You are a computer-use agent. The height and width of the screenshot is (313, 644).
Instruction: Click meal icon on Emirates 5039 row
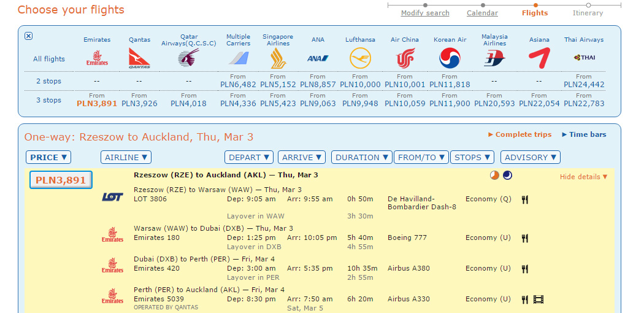[524, 299]
